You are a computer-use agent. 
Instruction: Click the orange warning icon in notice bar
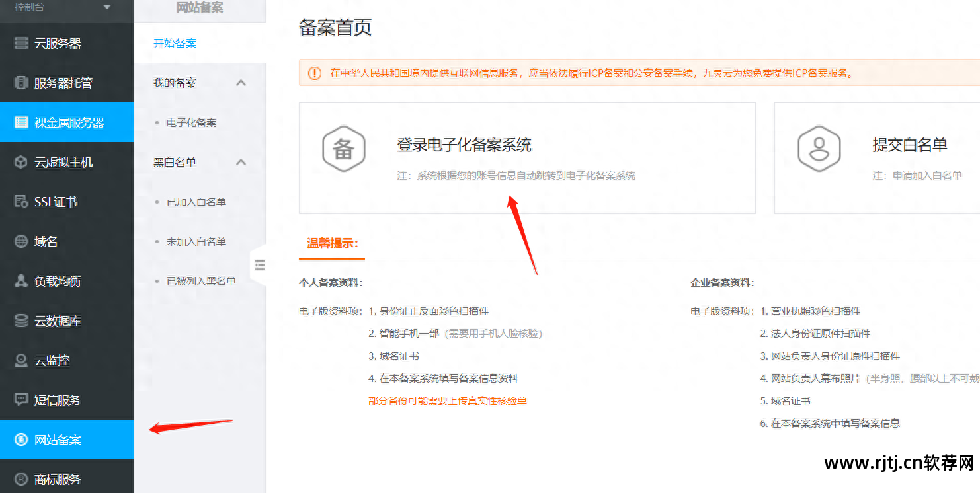point(315,73)
